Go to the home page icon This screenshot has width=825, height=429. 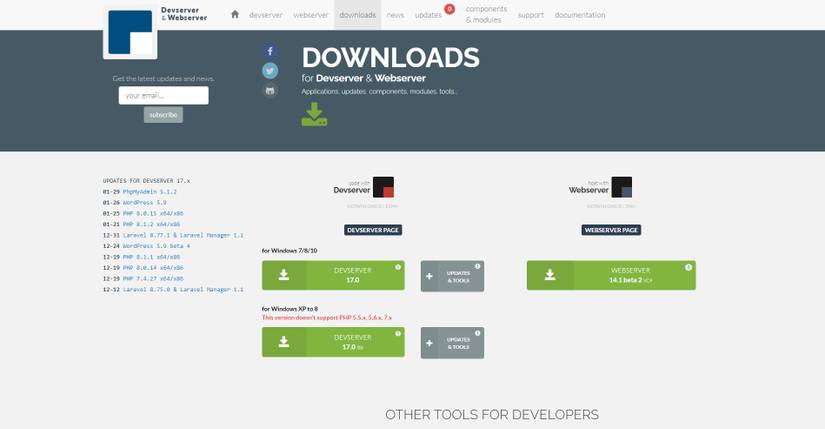[235, 14]
